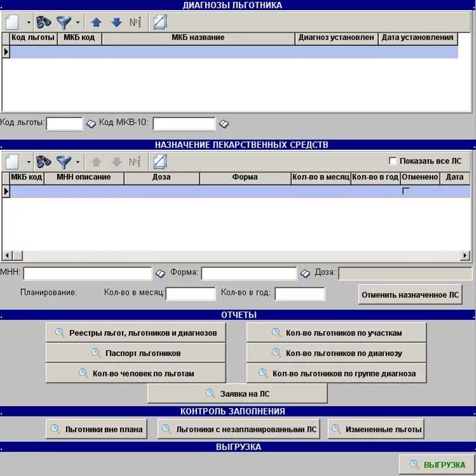Open filter dropdown arrow in diagnoses toolbar
Viewport: 476px width, 476px height.
77,22
